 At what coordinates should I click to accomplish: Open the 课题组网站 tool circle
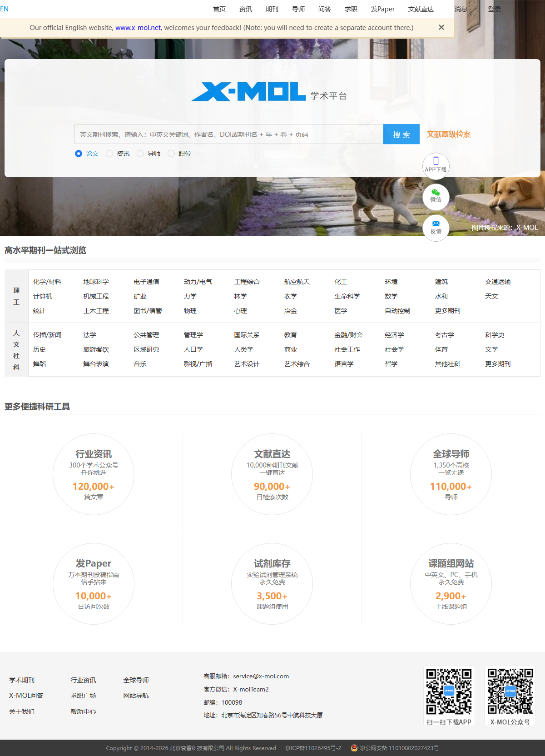tap(451, 584)
